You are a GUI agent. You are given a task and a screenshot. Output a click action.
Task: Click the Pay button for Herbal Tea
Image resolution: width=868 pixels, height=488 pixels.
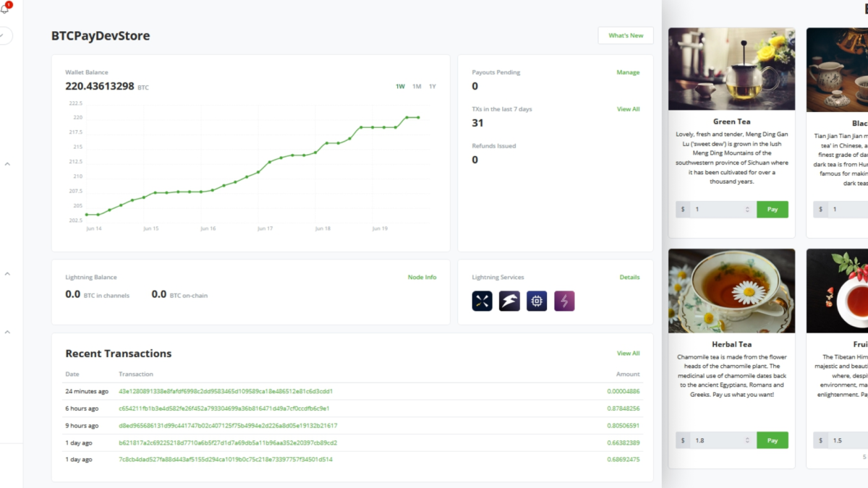point(773,440)
